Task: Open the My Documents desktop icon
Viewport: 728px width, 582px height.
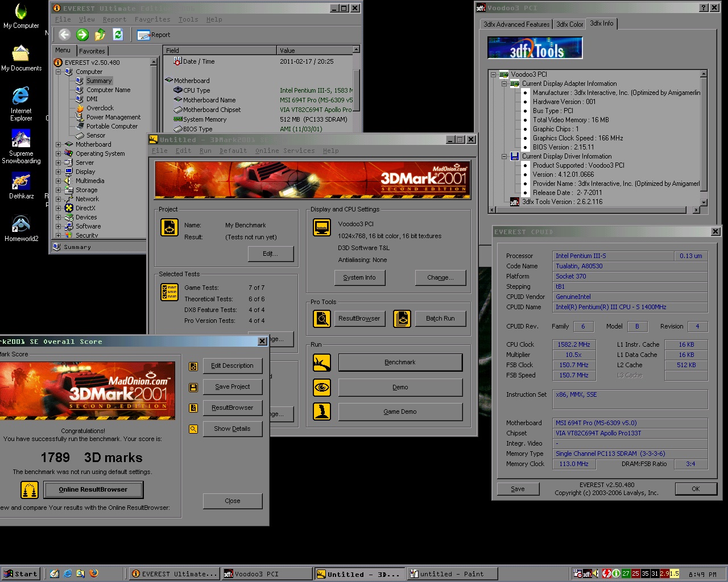Action: click(x=21, y=58)
